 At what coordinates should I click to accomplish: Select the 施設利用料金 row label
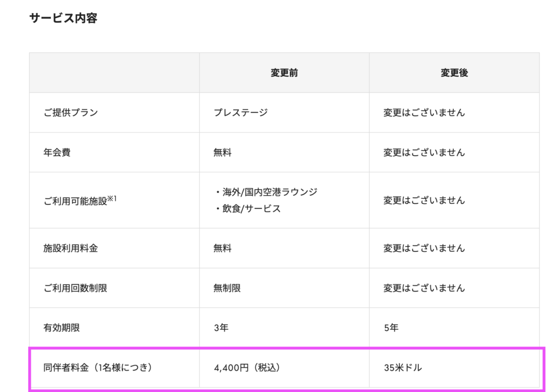pos(70,248)
